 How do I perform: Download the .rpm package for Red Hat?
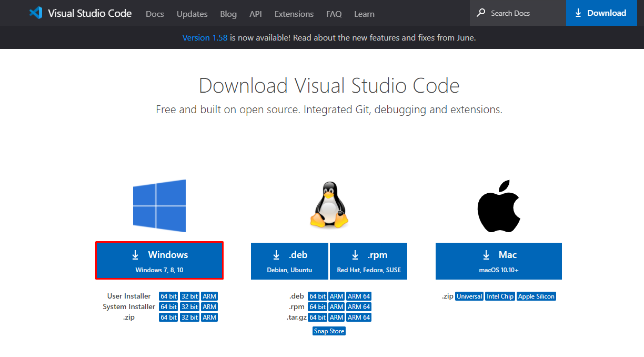369,261
